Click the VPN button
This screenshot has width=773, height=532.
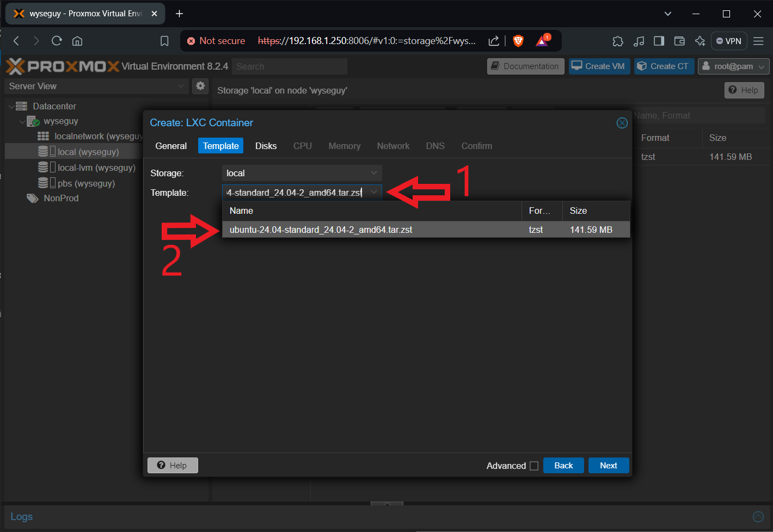point(728,41)
